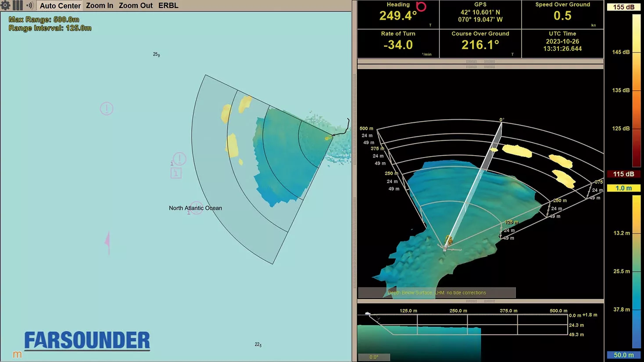Change the 50.0 m deep depth limit

(623, 355)
